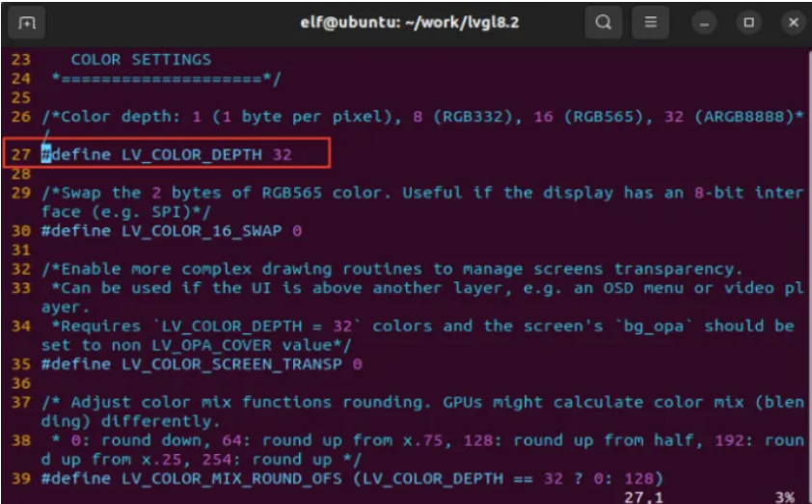The image size is (812, 504).
Task: Place cursor on value 32 in line 27
Action: (282, 154)
